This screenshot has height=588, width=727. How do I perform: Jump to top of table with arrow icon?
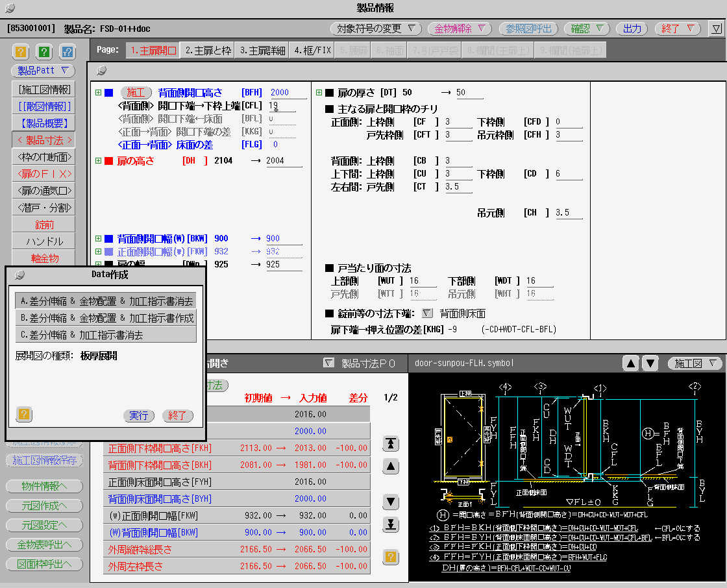[391, 444]
